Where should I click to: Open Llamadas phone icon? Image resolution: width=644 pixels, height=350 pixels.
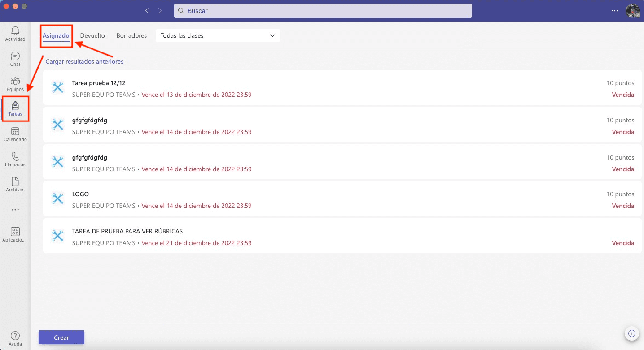15,157
